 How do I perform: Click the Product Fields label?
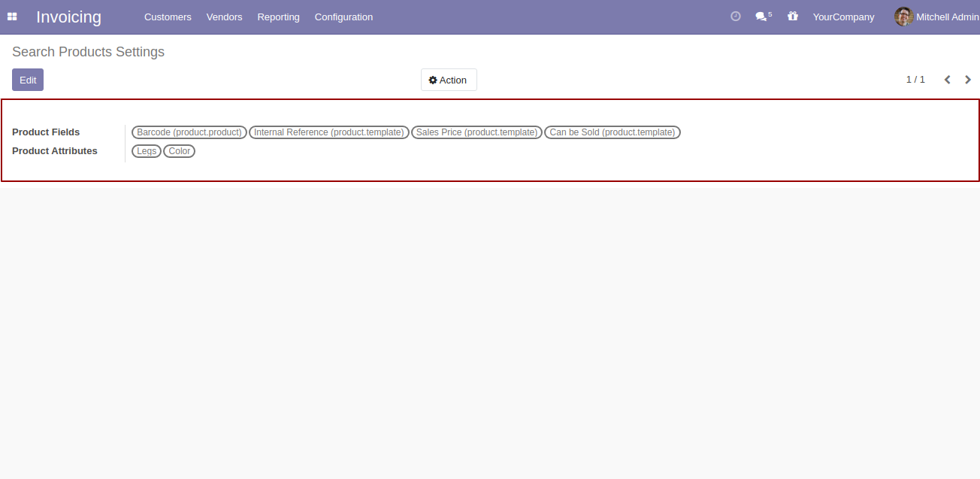(46, 132)
